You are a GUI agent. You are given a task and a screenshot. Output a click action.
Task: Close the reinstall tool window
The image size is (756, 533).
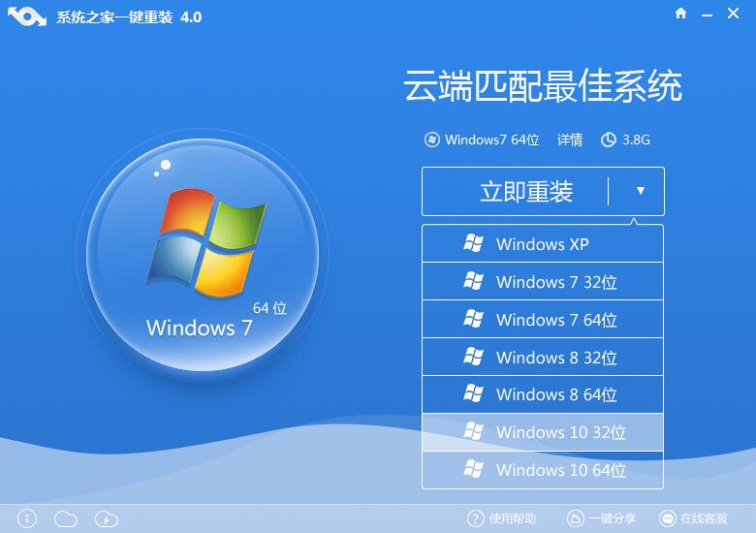click(x=733, y=14)
